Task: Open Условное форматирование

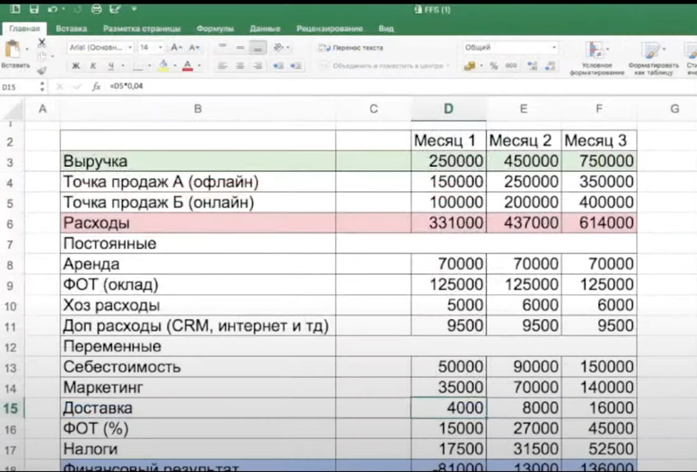Action: 597,58
